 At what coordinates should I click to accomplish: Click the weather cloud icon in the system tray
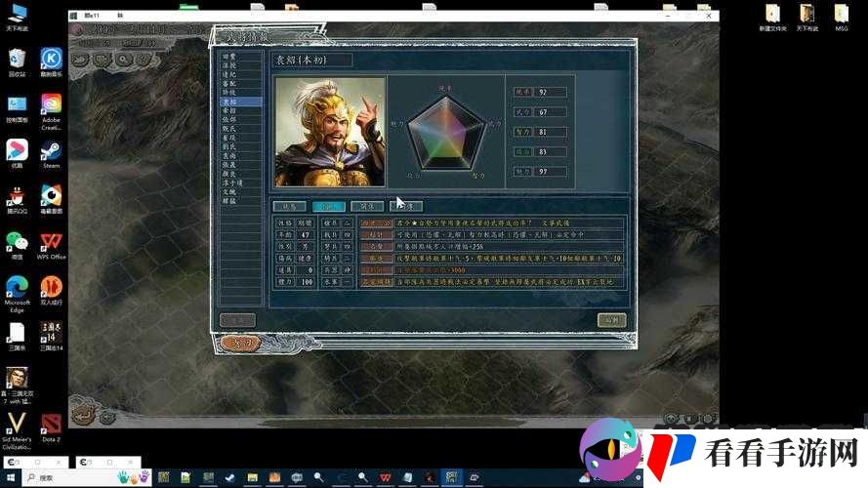[585, 478]
